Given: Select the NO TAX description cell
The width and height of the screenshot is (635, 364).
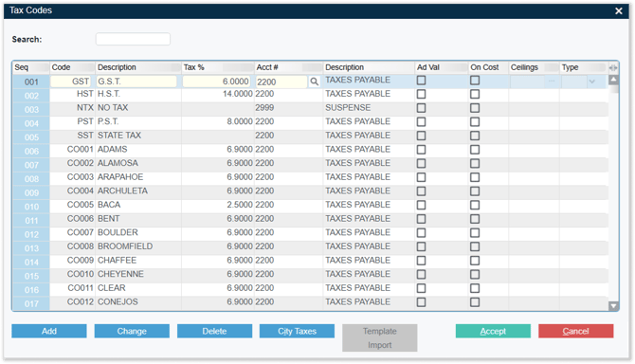Looking at the screenshot, I should [x=138, y=108].
